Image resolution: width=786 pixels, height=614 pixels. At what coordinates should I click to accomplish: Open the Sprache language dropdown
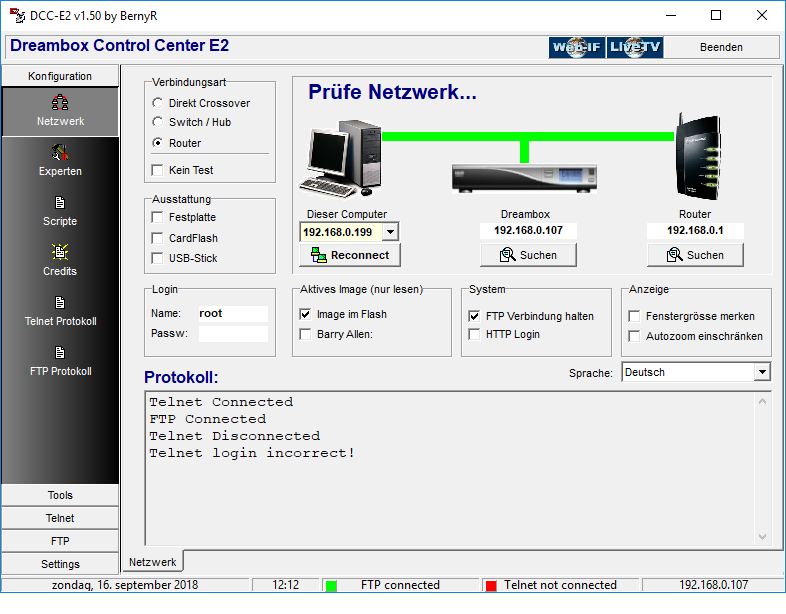(x=762, y=372)
